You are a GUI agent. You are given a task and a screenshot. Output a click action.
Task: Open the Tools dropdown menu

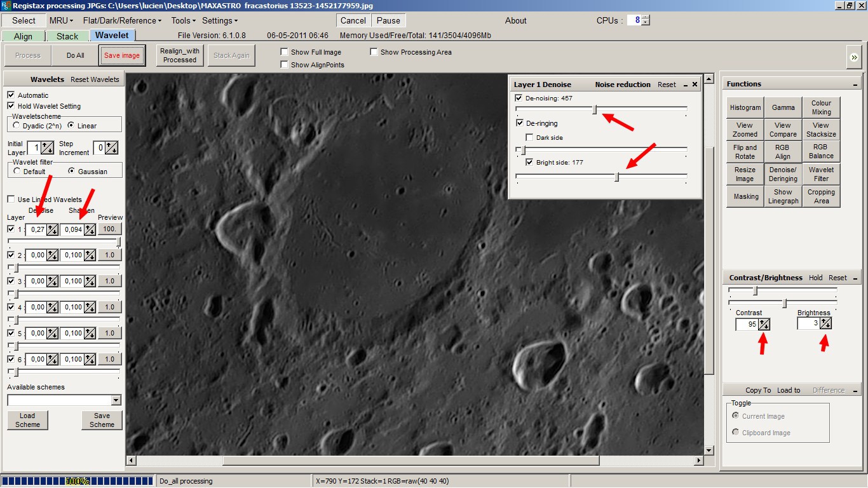(183, 20)
